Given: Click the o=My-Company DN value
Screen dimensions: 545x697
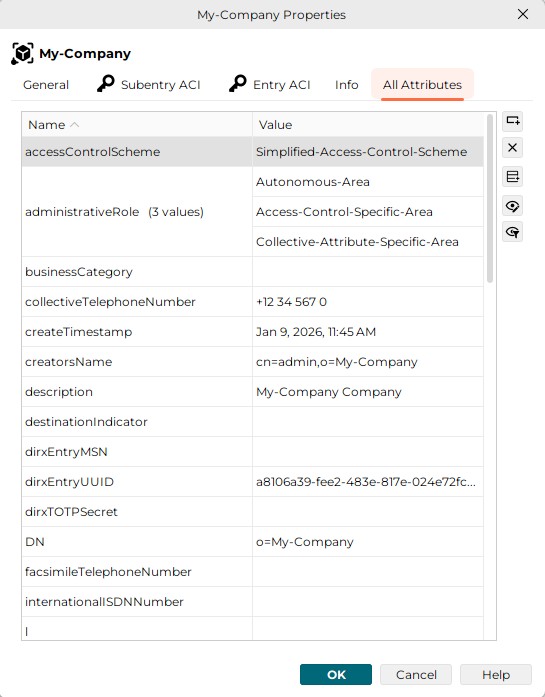Looking at the screenshot, I should [x=368, y=542].
